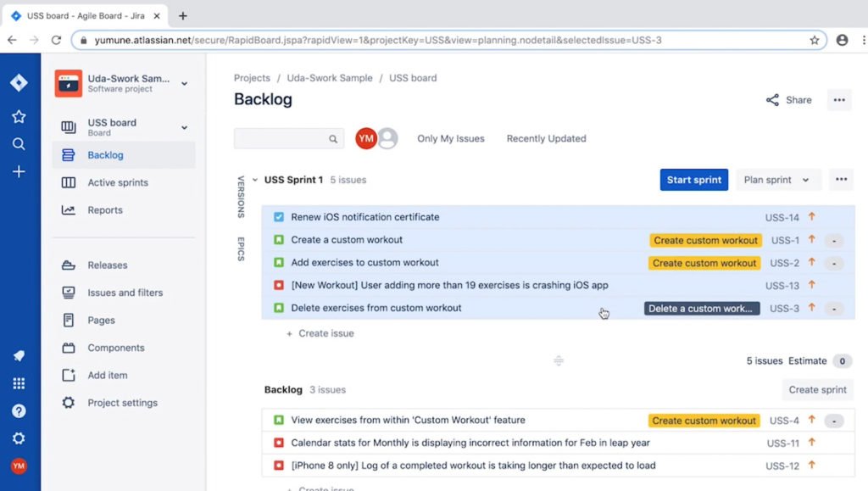Screen dimensions: 868x491
Task: Open new browser tab
Action: (x=183, y=16)
